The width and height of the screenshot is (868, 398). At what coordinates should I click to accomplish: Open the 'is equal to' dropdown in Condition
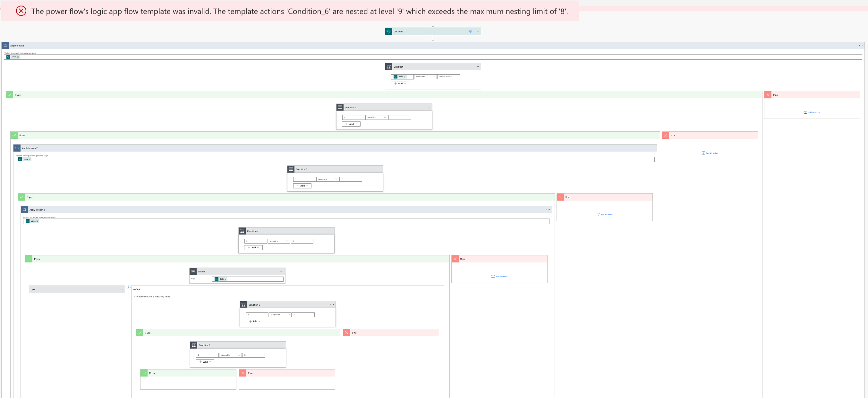[425, 77]
